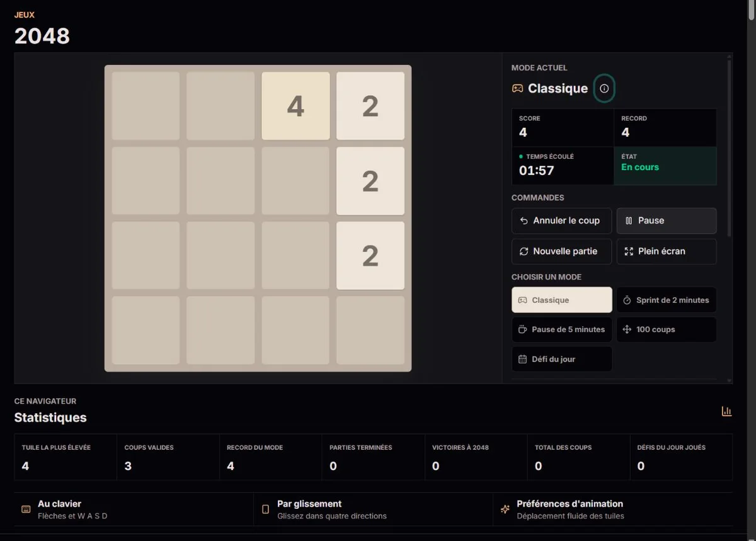Click the coffee cup icon in Pause de 5 minutes
The width and height of the screenshot is (756, 541).
tap(522, 329)
